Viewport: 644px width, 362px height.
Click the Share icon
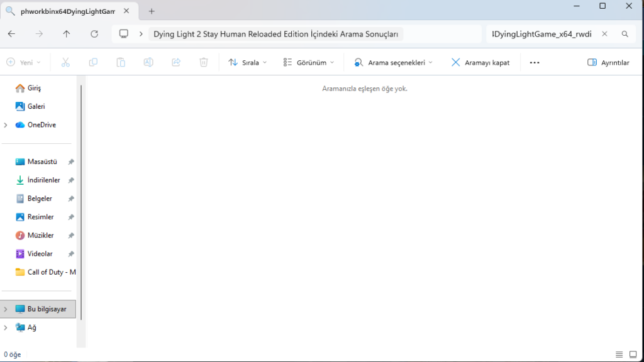176,62
